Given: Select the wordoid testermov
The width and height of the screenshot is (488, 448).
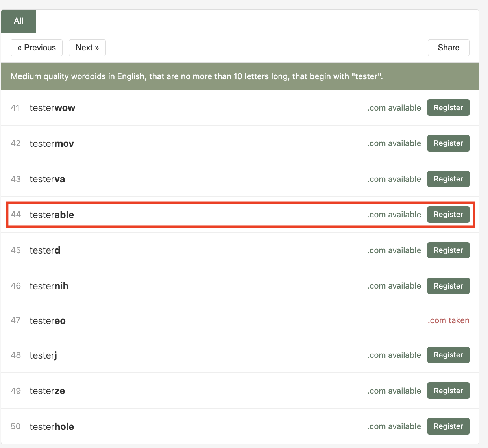Looking at the screenshot, I should click(x=52, y=144).
